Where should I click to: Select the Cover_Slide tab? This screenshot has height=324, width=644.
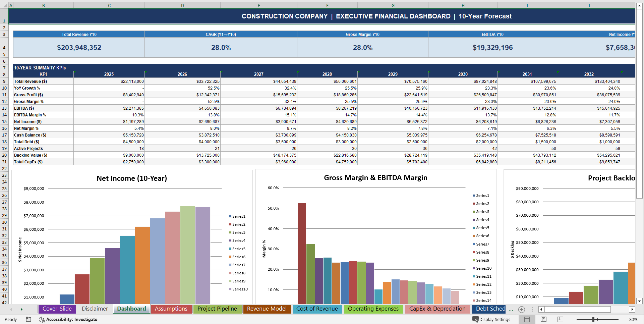pyautogui.click(x=57, y=309)
